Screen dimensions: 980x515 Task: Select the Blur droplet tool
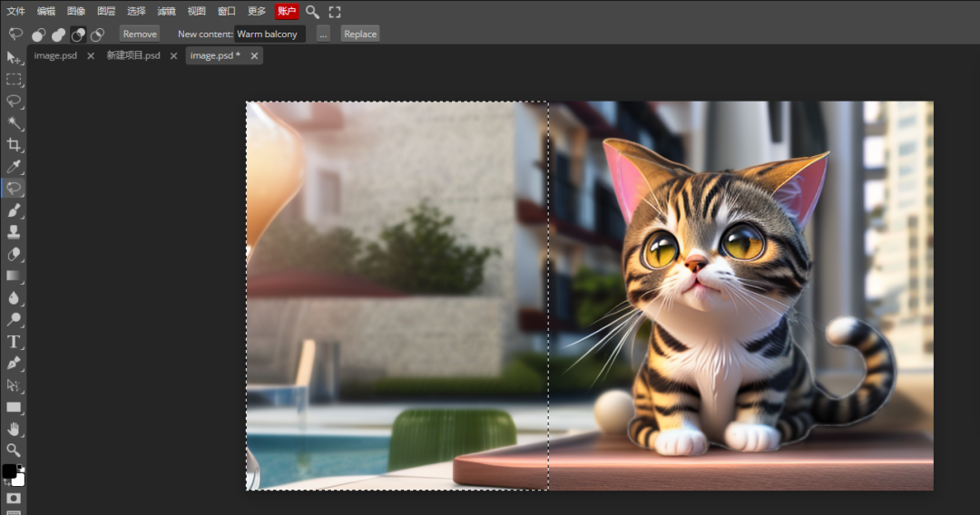(x=13, y=297)
